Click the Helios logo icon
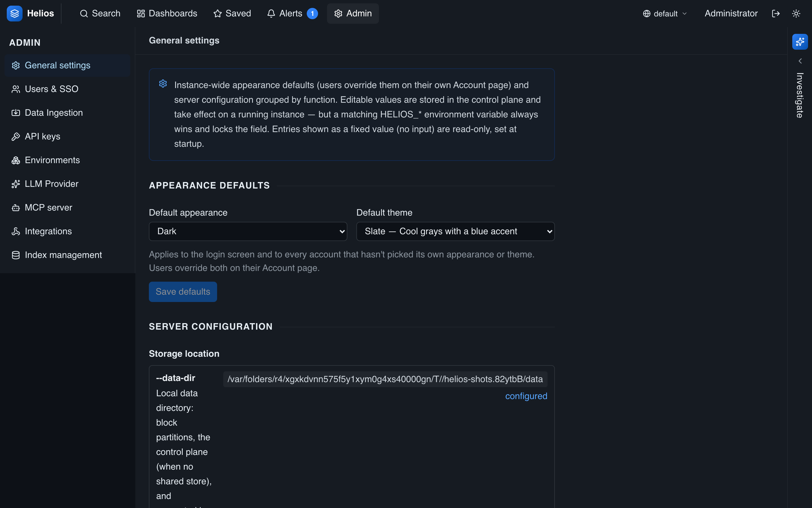Viewport: 812px width, 508px height. tap(14, 14)
